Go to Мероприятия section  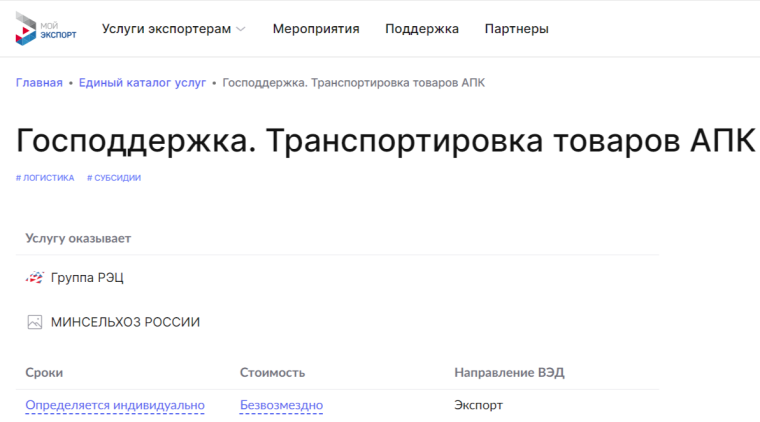[316, 29]
